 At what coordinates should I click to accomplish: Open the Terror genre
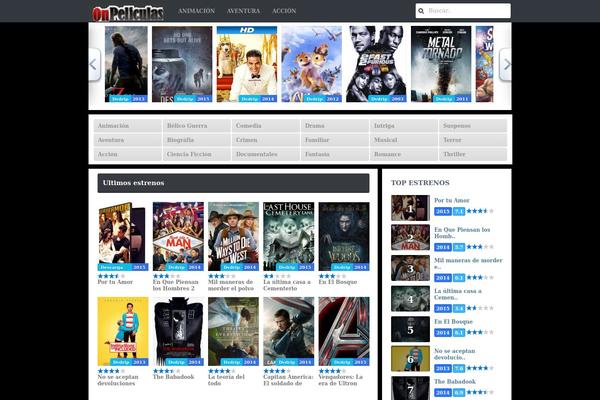coord(473,140)
